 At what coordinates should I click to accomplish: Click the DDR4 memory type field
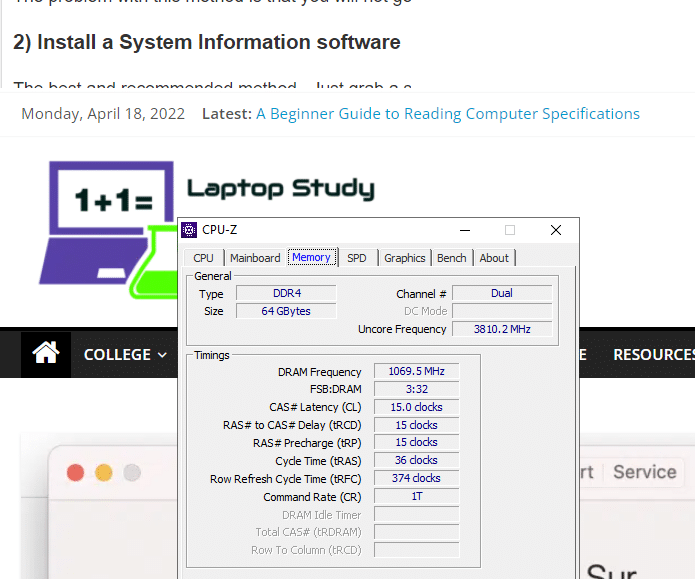point(286,293)
